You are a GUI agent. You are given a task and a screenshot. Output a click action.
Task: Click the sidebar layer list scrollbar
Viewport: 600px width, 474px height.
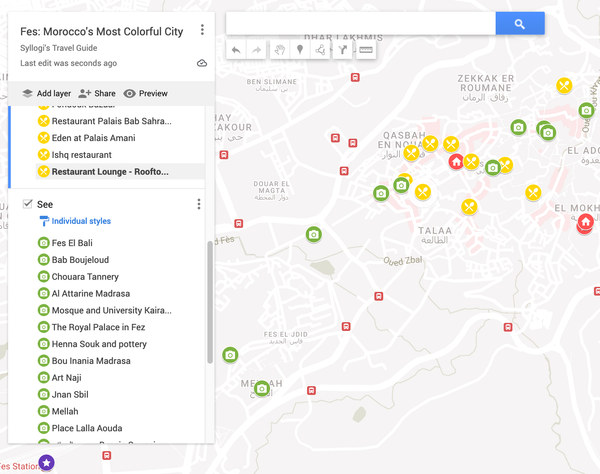click(x=210, y=302)
